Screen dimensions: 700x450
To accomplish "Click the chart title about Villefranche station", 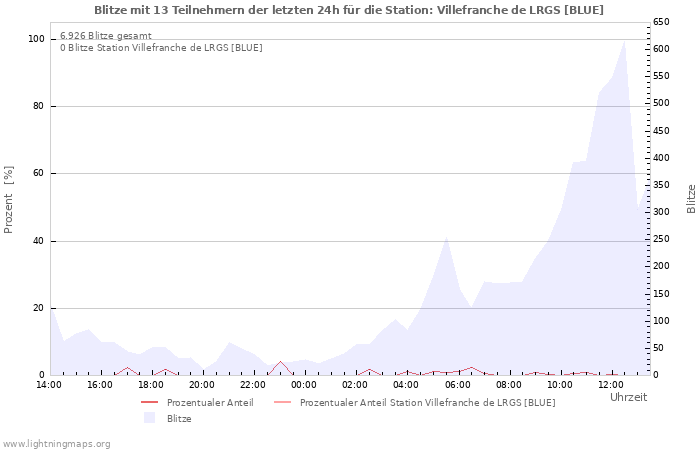I will [349, 10].
